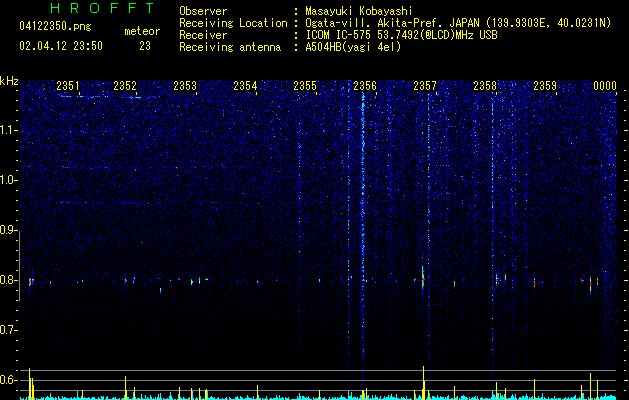The width and height of the screenshot is (629, 400).
Task: Click the 0.6 kHz axis label
Action: 8,380
